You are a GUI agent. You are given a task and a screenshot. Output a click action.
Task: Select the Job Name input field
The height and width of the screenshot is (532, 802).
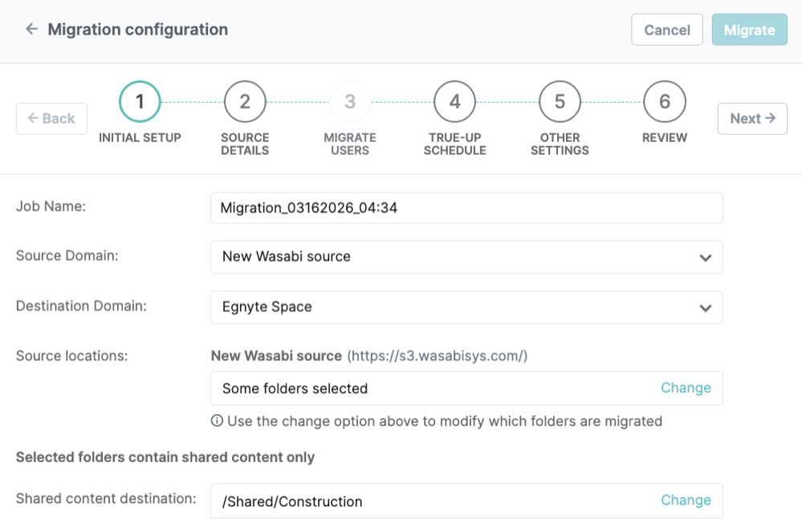(466, 207)
